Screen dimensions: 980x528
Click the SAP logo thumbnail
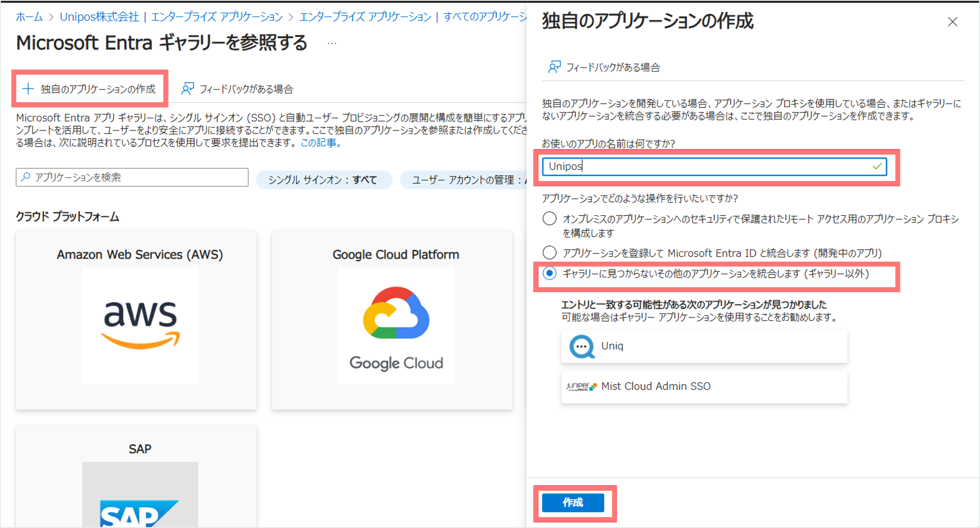[x=140, y=495]
